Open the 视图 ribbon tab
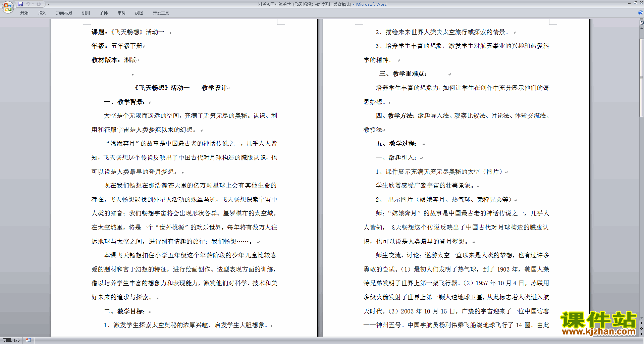The width and height of the screenshot is (644, 344). tap(139, 13)
